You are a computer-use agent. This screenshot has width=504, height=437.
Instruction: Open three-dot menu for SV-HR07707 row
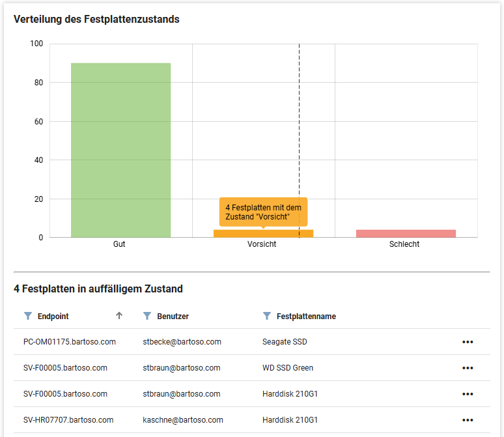pos(467,420)
